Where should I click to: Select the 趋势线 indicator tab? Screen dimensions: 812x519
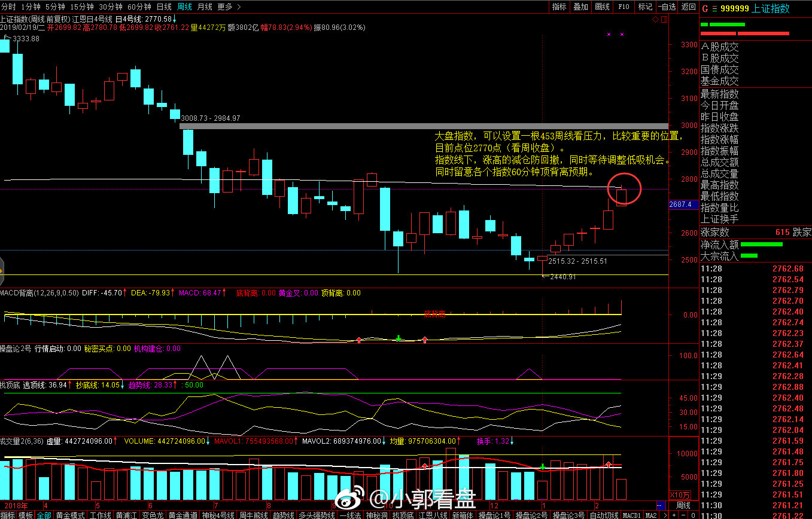284,515
